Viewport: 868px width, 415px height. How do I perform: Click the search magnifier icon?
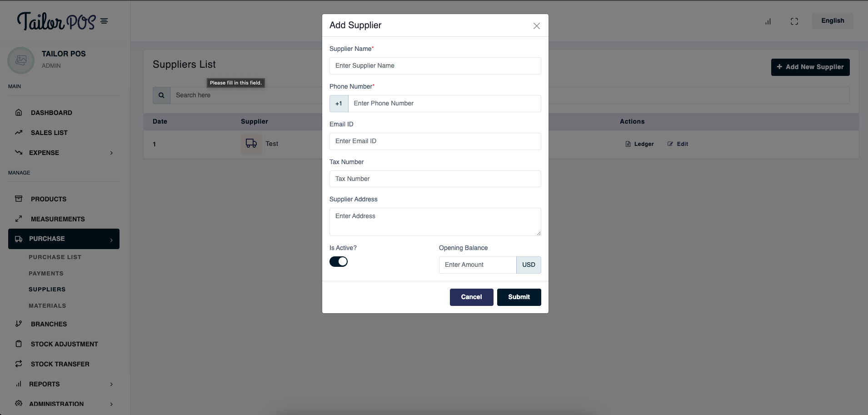161,95
